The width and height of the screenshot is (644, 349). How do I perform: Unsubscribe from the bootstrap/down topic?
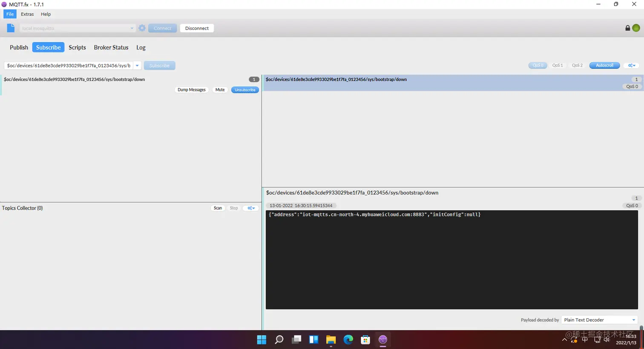[245, 90]
